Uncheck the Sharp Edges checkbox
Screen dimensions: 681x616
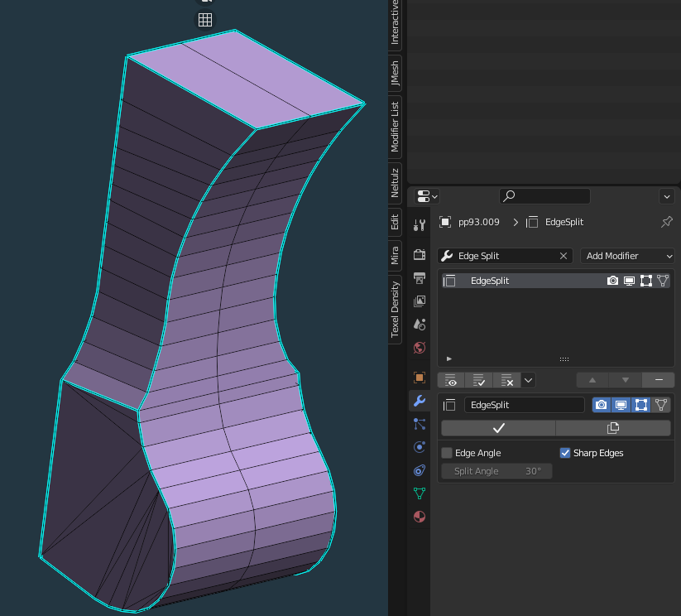tap(565, 453)
